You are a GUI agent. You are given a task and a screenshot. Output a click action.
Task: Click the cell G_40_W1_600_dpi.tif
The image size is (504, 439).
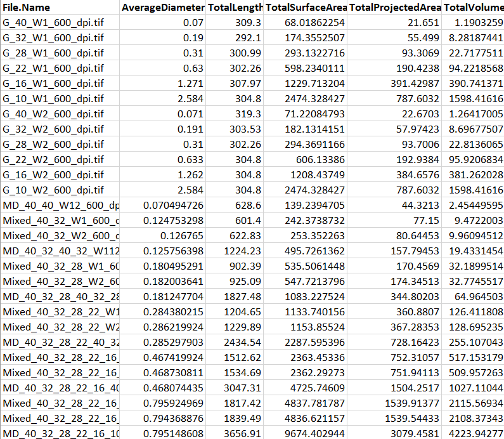click(x=60, y=22)
